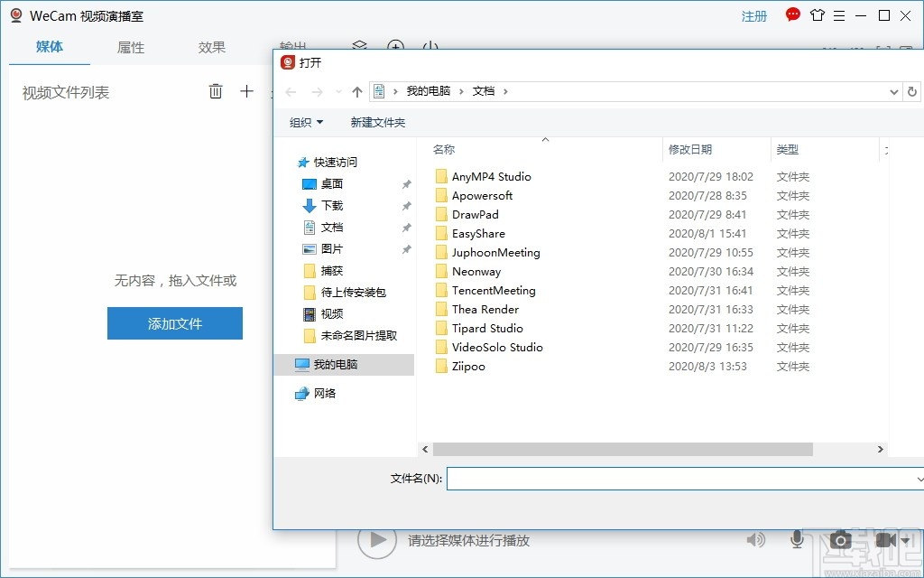
Task: Select the Apowersoft folder
Action: (x=482, y=195)
